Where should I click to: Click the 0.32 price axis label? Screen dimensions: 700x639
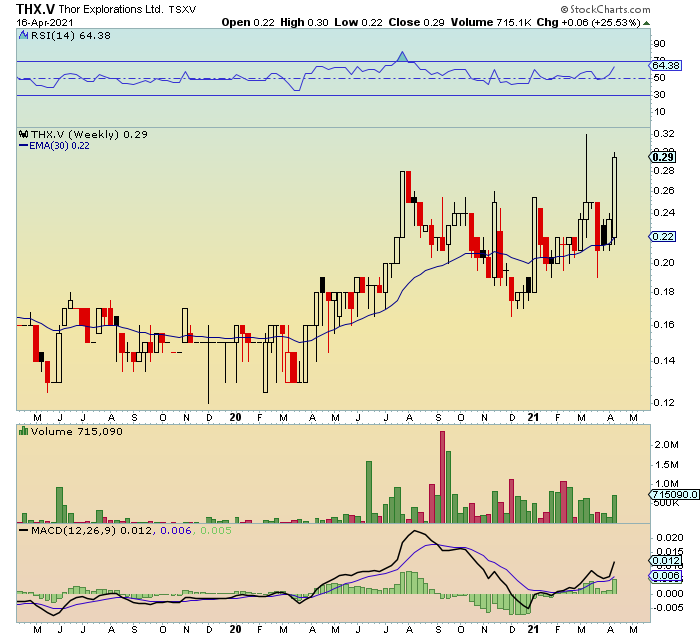[664, 134]
